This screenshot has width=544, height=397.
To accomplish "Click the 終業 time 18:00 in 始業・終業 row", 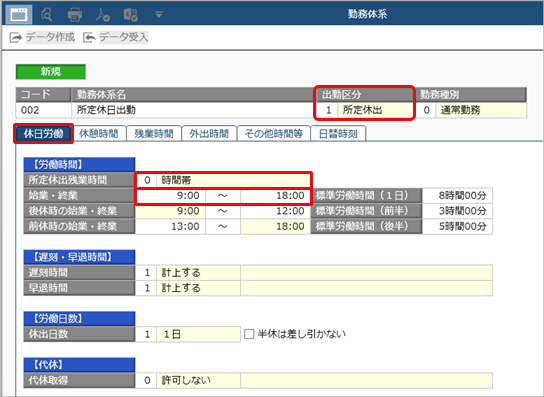I will click(x=275, y=196).
